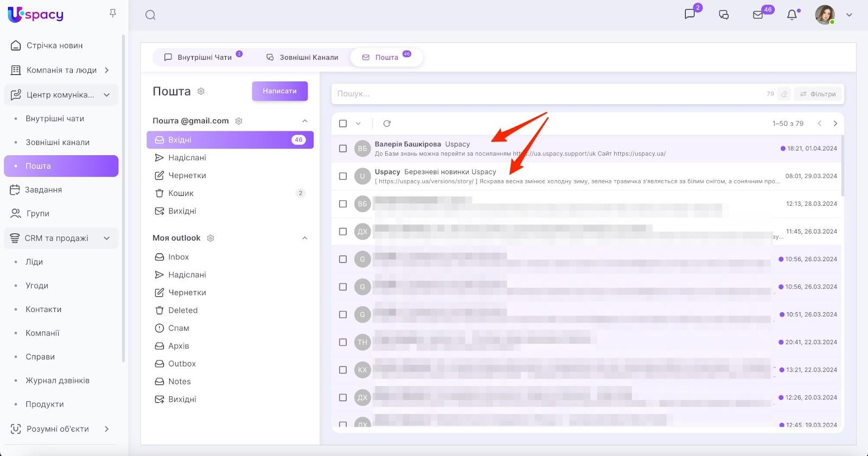Refresh the email list
868x456 pixels.
coord(387,124)
